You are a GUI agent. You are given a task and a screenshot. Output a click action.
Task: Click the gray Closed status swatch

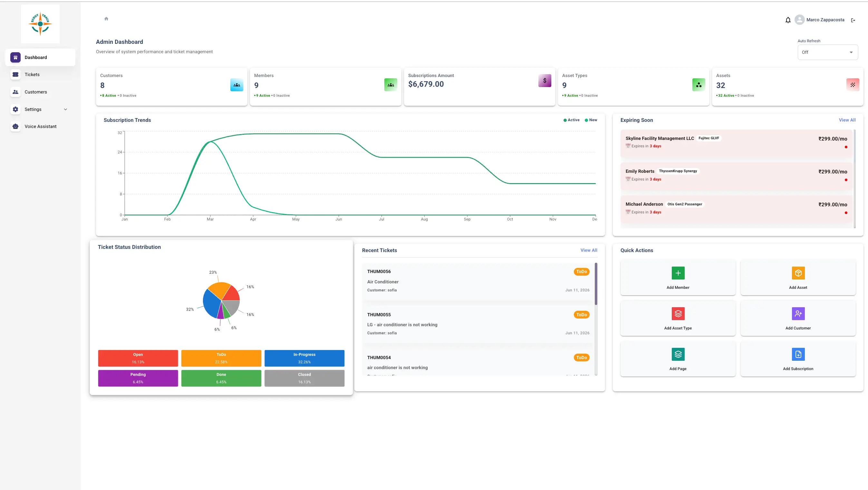(304, 378)
